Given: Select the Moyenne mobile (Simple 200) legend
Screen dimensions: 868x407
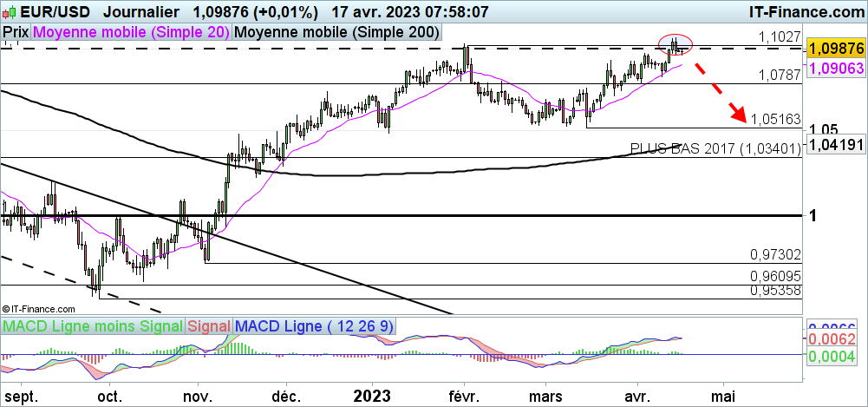Looking at the screenshot, I should pyautogui.click(x=336, y=32).
